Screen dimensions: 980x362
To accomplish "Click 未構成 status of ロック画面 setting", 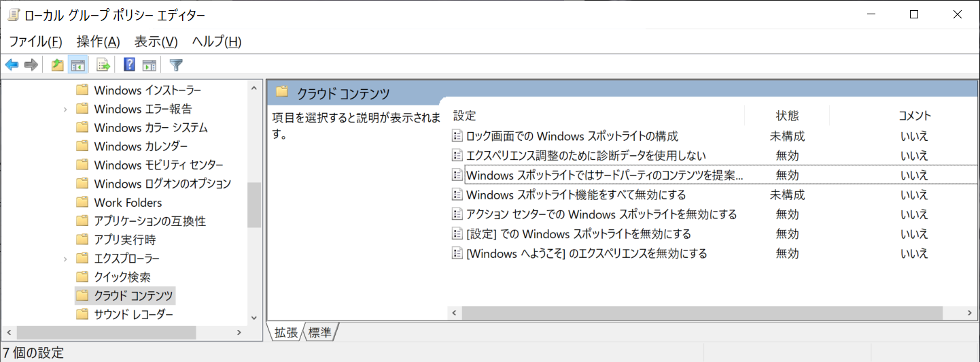I will coord(787,136).
